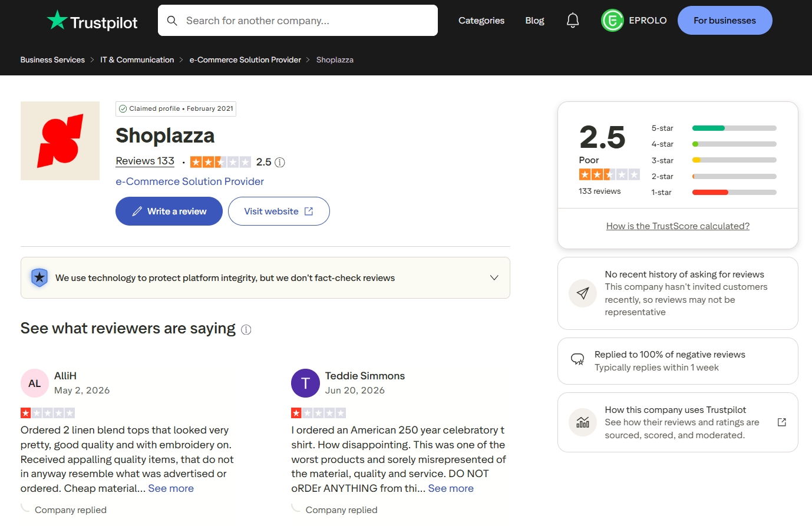Click the star rating under Poor in summary card
Image resolution: width=812 pixels, height=526 pixels.
pyautogui.click(x=609, y=174)
